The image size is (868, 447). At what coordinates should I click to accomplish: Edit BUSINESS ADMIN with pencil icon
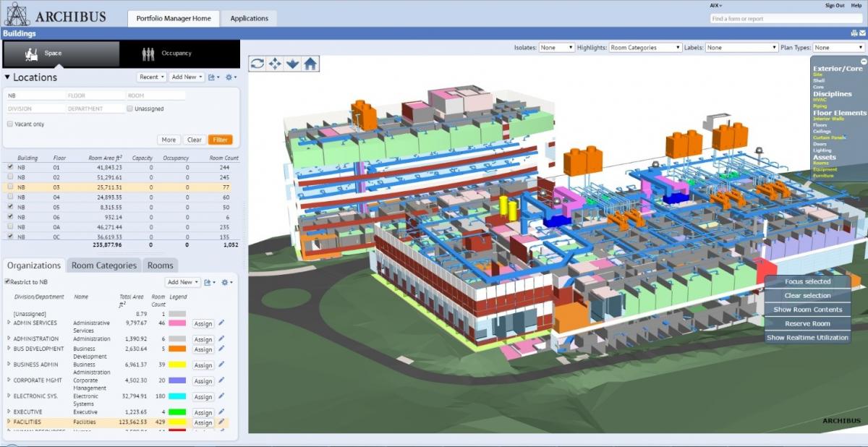click(x=222, y=365)
